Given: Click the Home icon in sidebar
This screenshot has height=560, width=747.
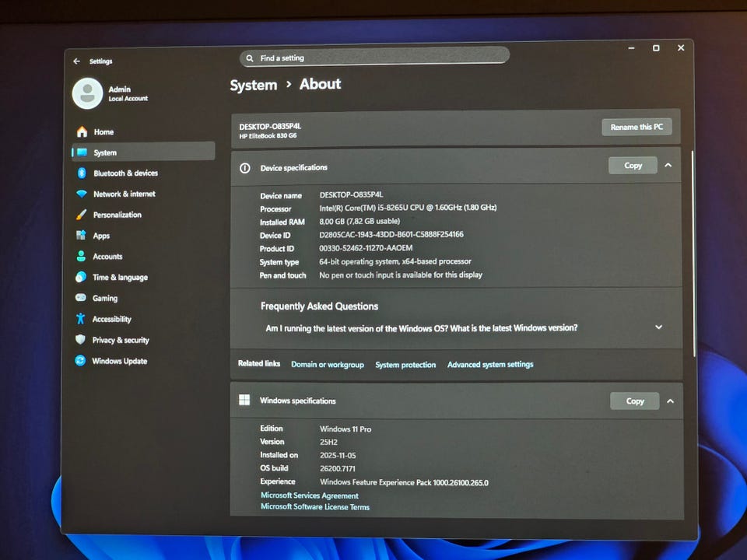Looking at the screenshot, I should (x=82, y=132).
